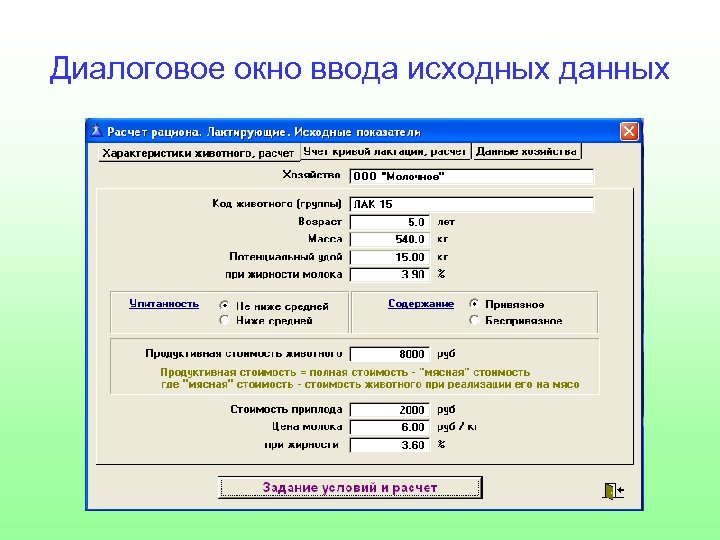720x540 pixels.
Task: Click the 'Масса' label
Action: tap(325, 239)
